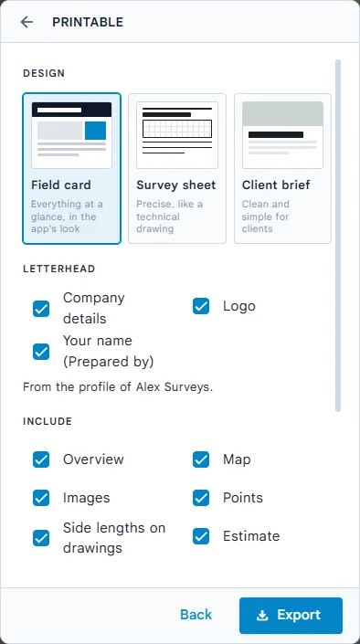Uncheck the Images checkbox
Screen dimensions: 360x644
41,498
